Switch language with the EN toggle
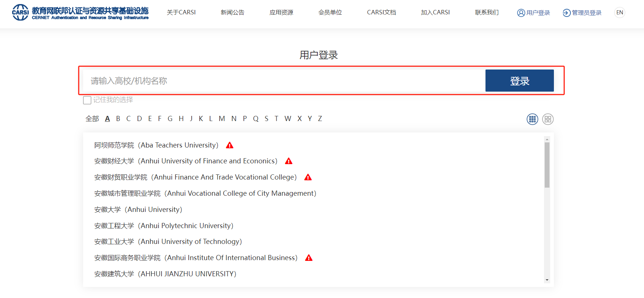Screen dimensions: 644x298 (x=619, y=13)
